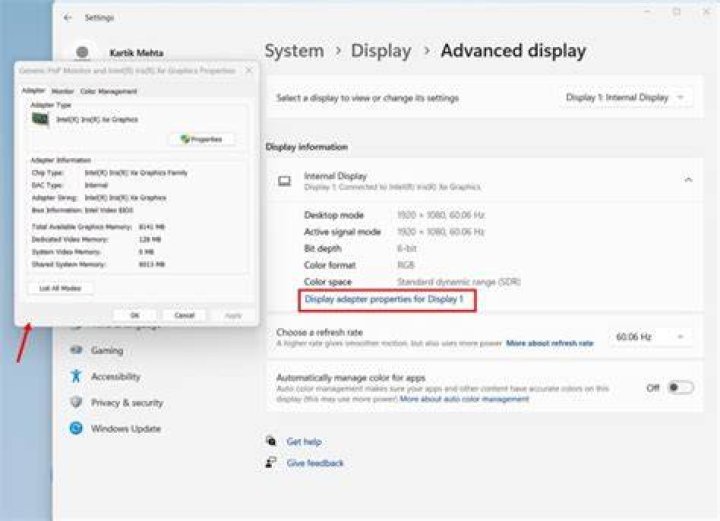
Task: Click the Accessibility sidebar icon
Action: 76,376
